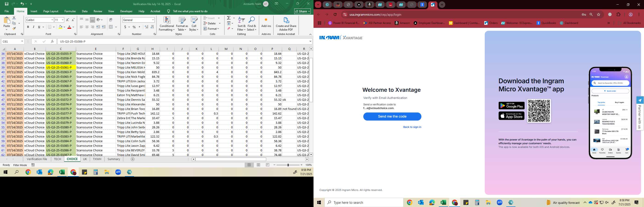Open the Find & Select dropdown
Screen dimensions: 644x207
tap(252, 24)
